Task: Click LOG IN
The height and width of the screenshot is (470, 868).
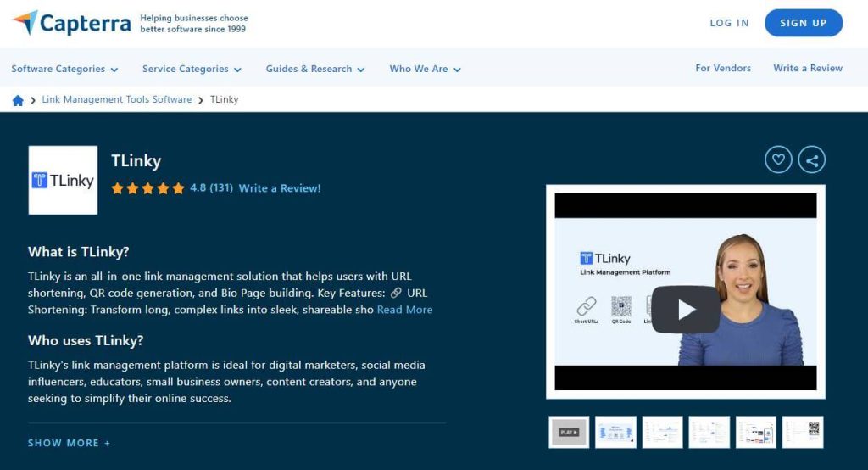Action: [x=729, y=23]
